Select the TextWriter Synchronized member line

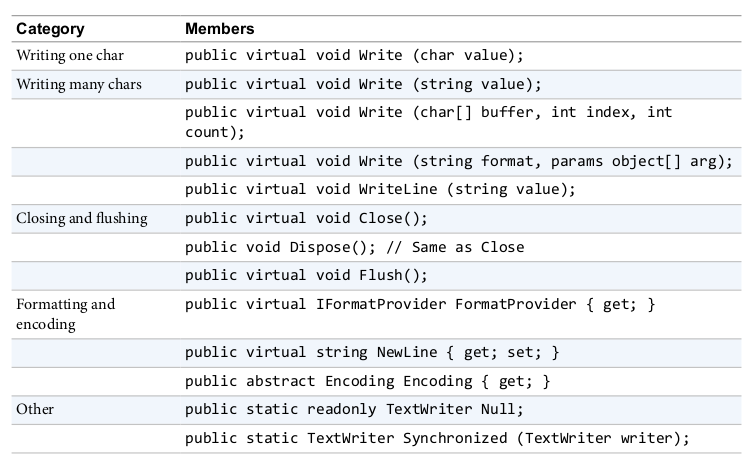[437, 438]
